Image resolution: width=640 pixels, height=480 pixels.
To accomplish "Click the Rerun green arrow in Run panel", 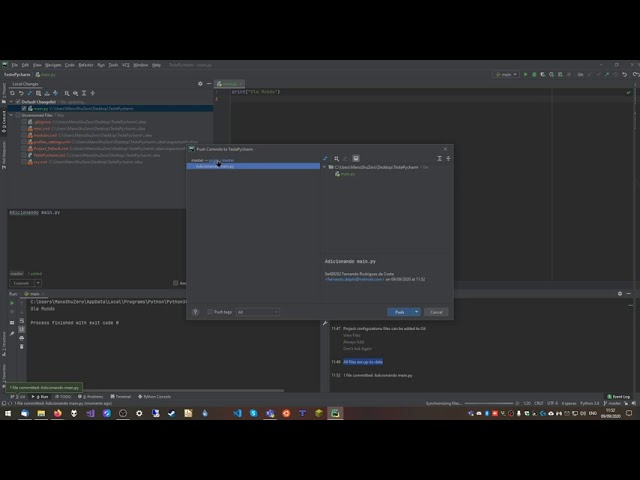I will pyautogui.click(x=12, y=303).
